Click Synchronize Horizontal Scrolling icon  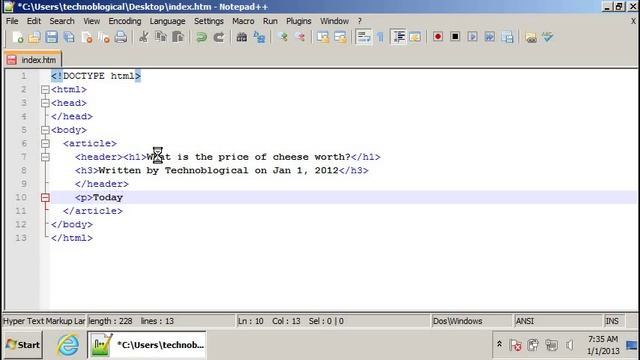click(x=340, y=37)
